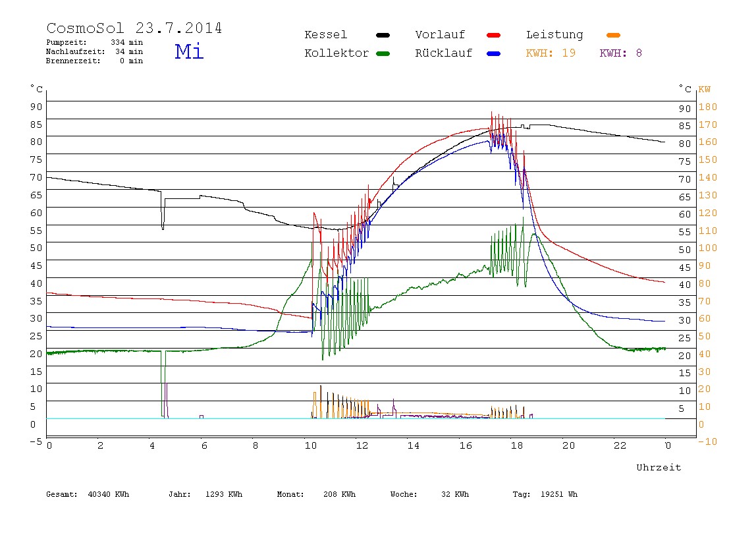Click the '180' tick on the KW axis
Viewport: 756px width, 535px height.
(708, 107)
